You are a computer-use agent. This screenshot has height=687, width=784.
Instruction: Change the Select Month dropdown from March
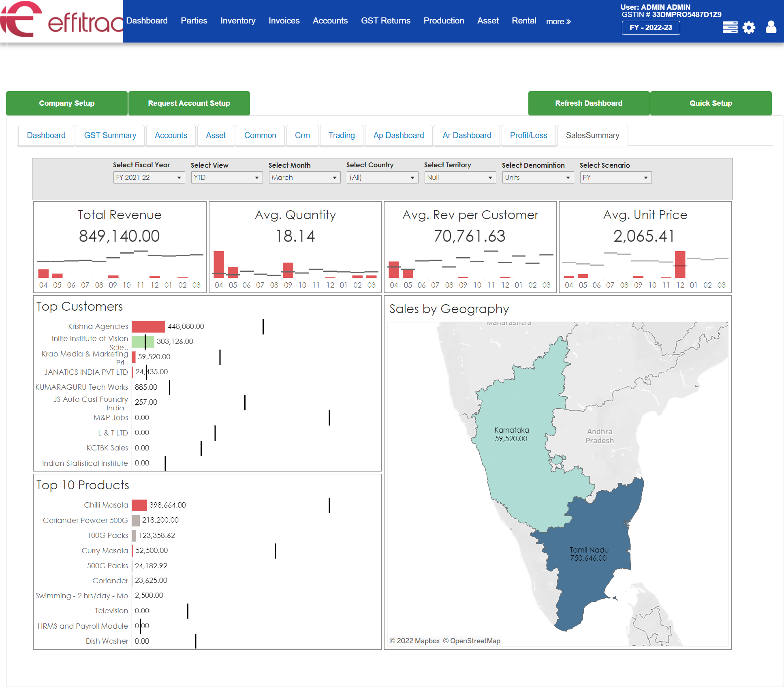(304, 177)
